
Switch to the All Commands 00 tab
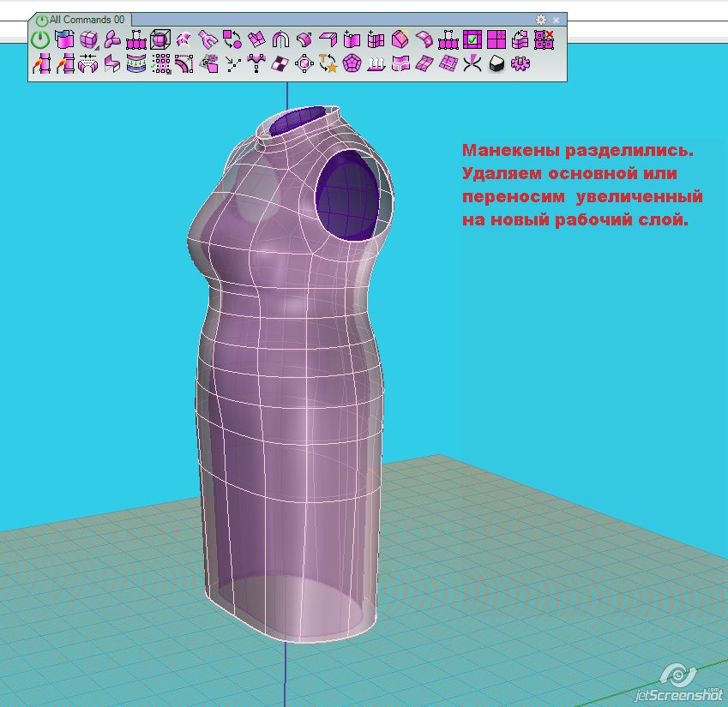click(81, 20)
